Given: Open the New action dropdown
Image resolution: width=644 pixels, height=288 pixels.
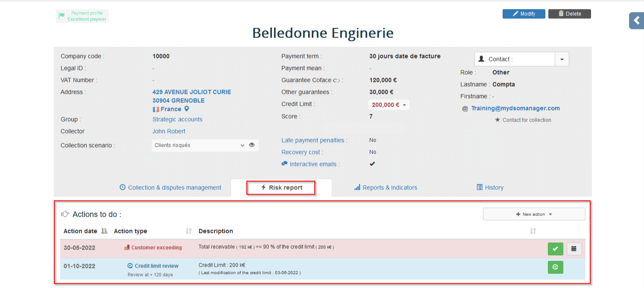Looking at the screenshot, I should pyautogui.click(x=534, y=214).
